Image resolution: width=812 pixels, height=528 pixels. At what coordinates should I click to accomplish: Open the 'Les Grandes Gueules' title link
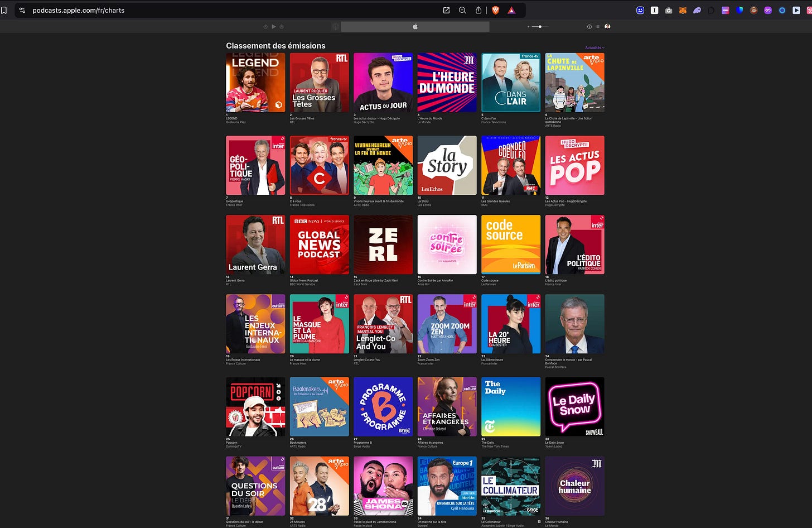[496, 201]
